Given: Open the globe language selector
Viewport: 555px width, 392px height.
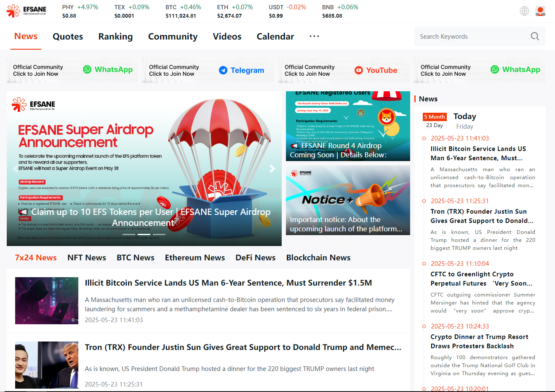Looking at the screenshot, I should click(x=524, y=11).
